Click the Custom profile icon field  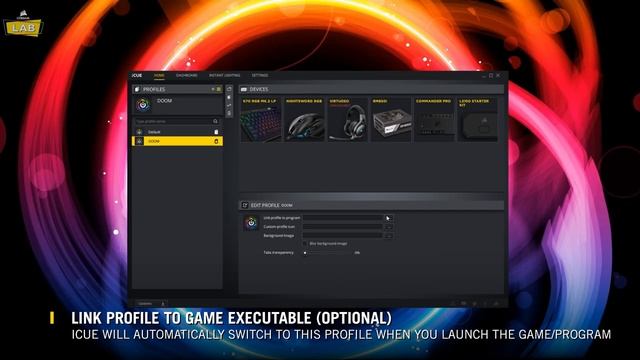342,227
